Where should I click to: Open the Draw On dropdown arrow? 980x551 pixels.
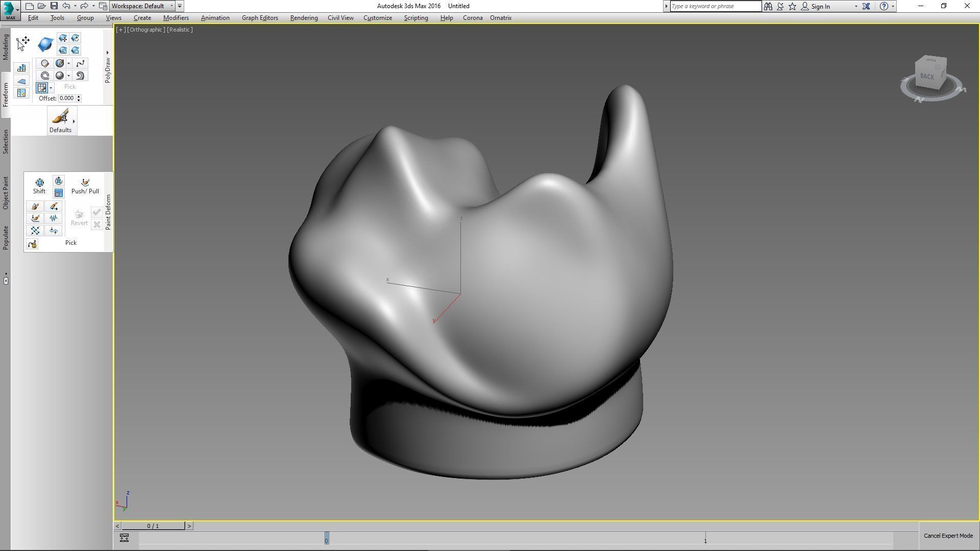pyautogui.click(x=51, y=88)
